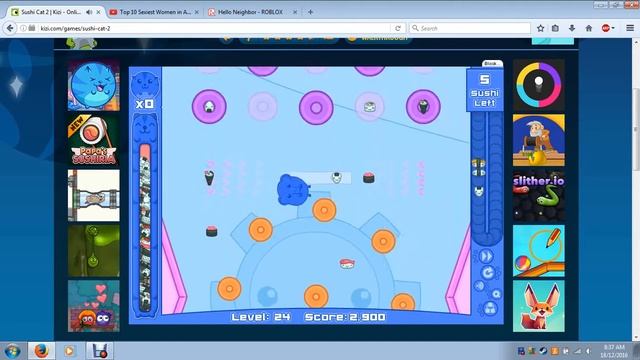Open the Papa's Sushiria game thumbnail
640x360 pixels.
coord(93,140)
